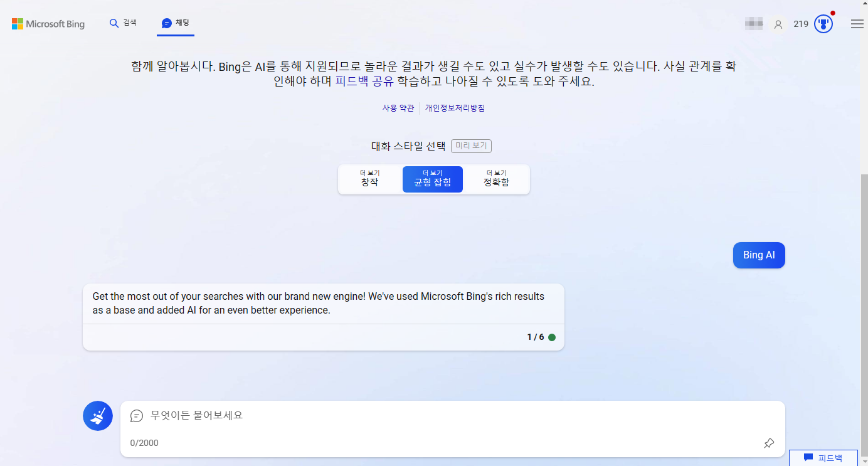Select the 균형 잡힘 conversation style
Image resolution: width=868 pixels, height=466 pixels.
point(433,179)
